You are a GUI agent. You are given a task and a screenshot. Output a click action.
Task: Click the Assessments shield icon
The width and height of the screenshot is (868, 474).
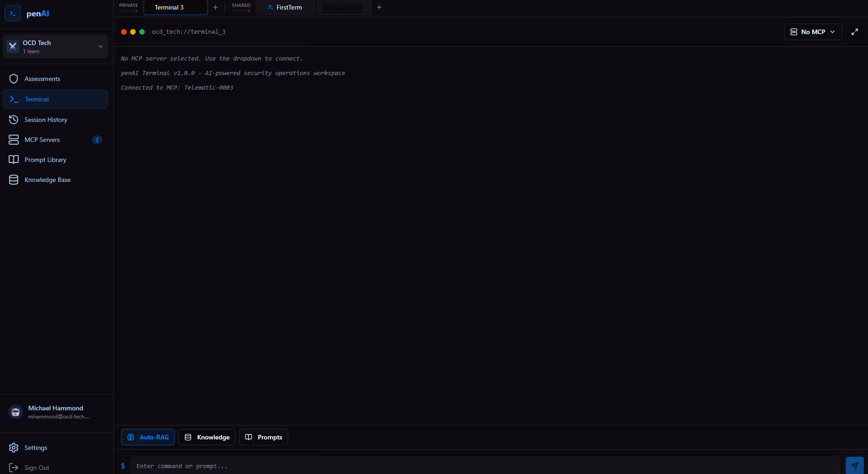click(x=14, y=79)
